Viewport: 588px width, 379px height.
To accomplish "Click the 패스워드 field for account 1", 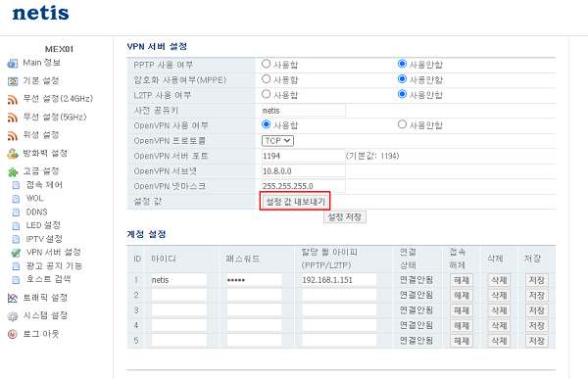I will [254, 280].
